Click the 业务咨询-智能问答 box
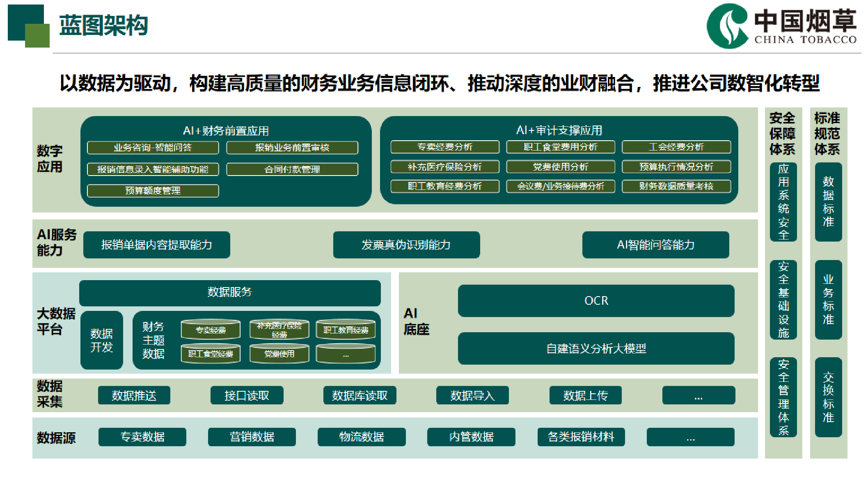 pos(153,148)
